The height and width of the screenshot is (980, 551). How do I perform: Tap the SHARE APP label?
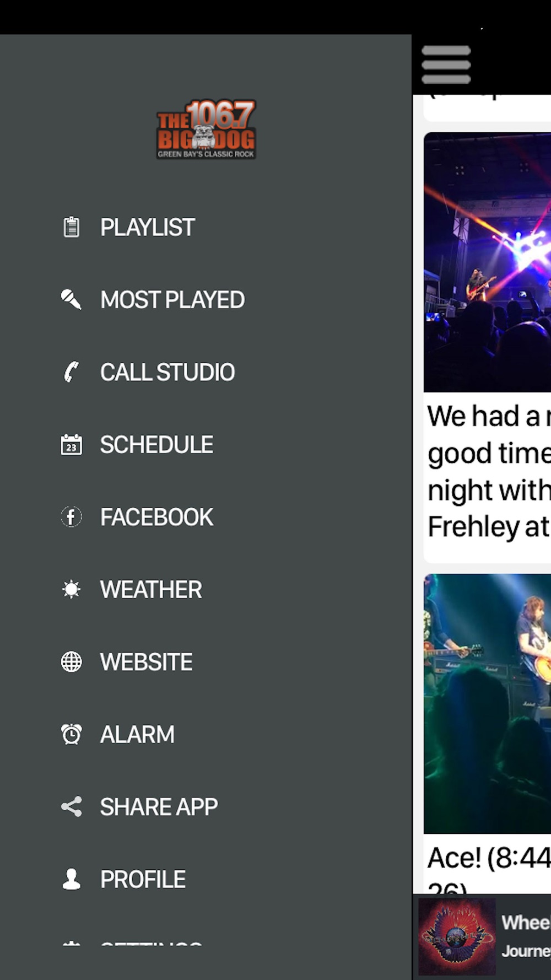(159, 806)
